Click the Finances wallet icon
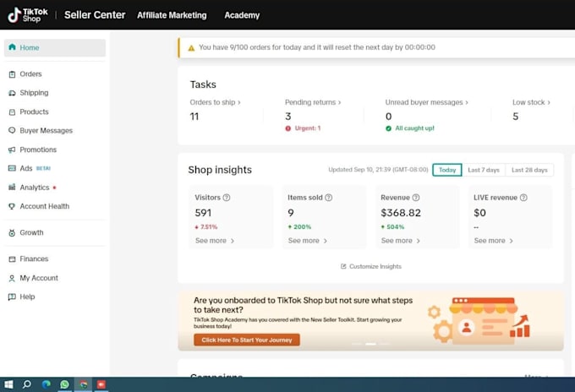The height and width of the screenshot is (392, 575). [x=12, y=259]
